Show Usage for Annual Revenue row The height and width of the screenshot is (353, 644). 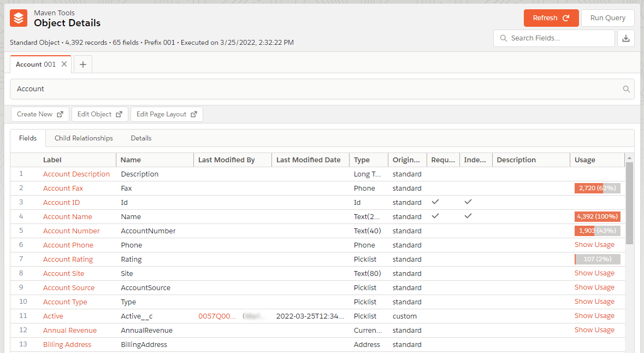pyautogui.click(x=594, y=330)
